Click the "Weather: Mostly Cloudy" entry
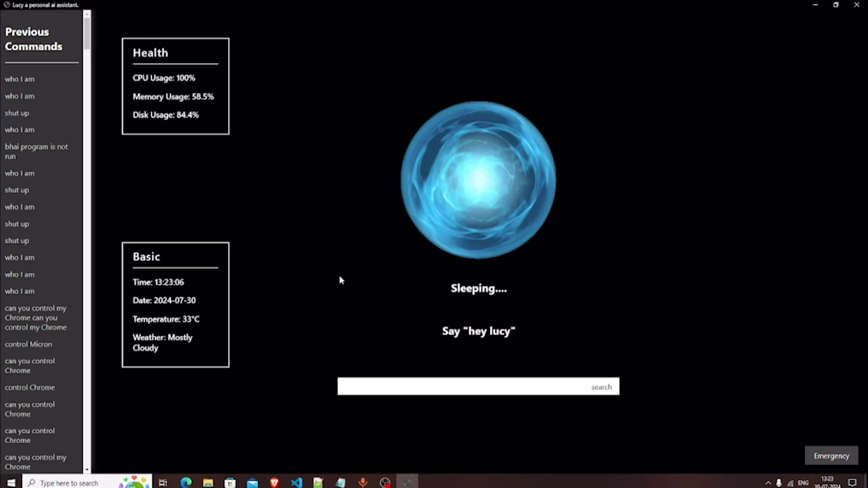Image resolution: width=868 pixels, height=488 pixels. pyautogui.click(x=163, y=342)
